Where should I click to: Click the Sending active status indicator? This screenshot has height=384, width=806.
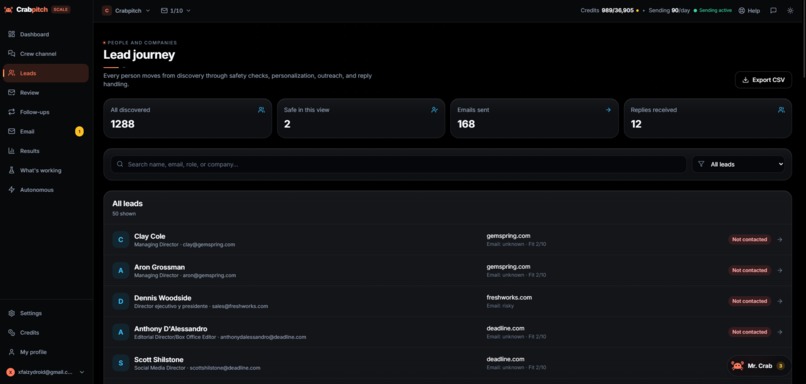pos(712,10)
